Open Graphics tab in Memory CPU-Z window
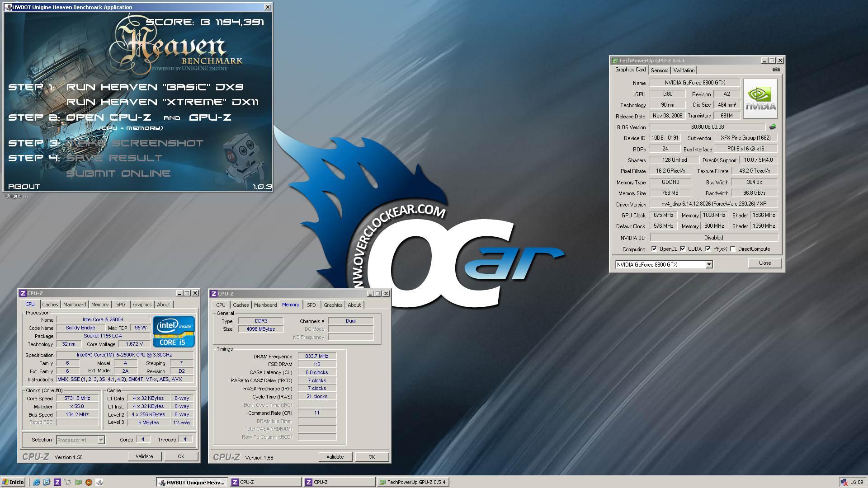 (x=333, y=305)
